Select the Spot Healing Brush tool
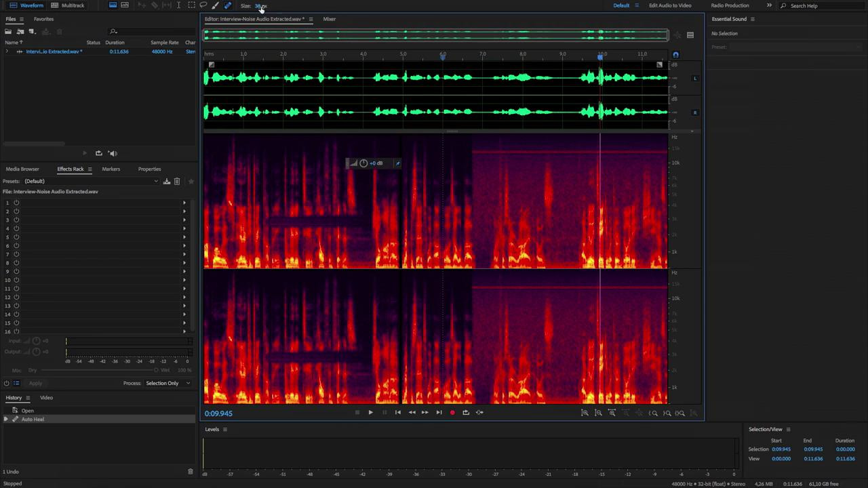Viewport: 868px width, 488px height. point(228,5)
